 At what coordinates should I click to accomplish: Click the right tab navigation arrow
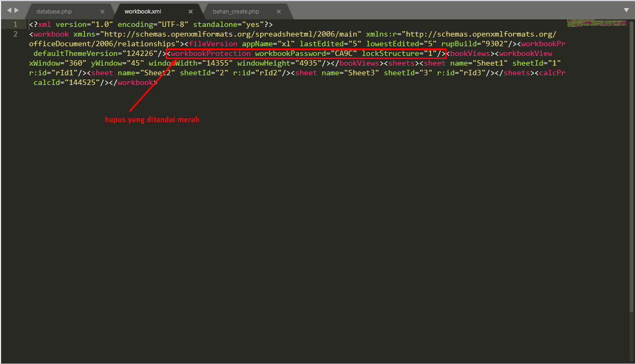[x=17, y=10]
